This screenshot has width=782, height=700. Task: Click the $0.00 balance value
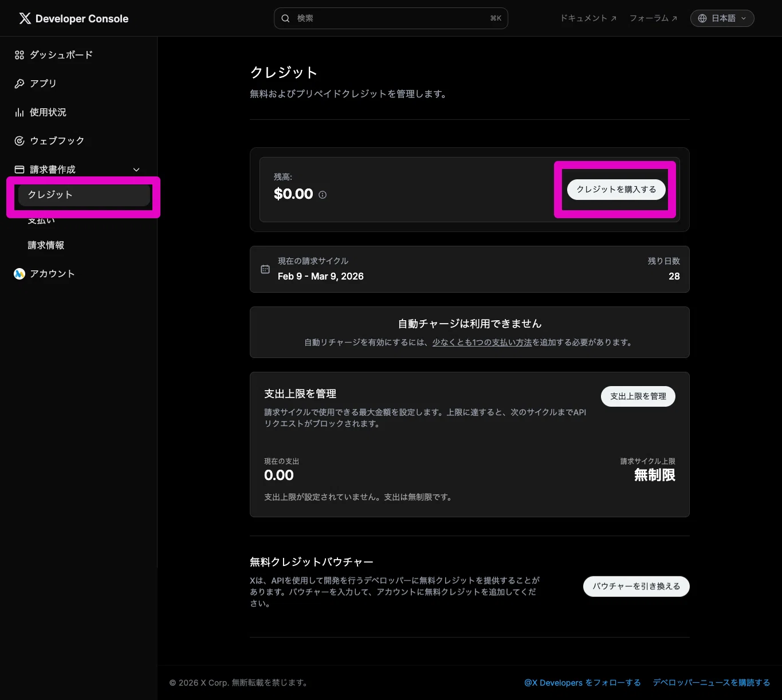point(293,194)
